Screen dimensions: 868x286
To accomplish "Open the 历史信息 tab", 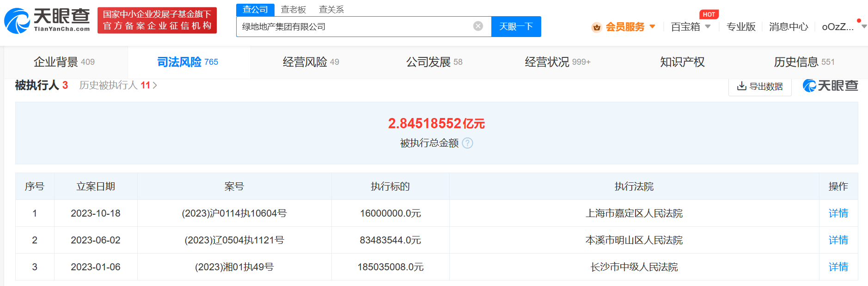I will (804, 62).
